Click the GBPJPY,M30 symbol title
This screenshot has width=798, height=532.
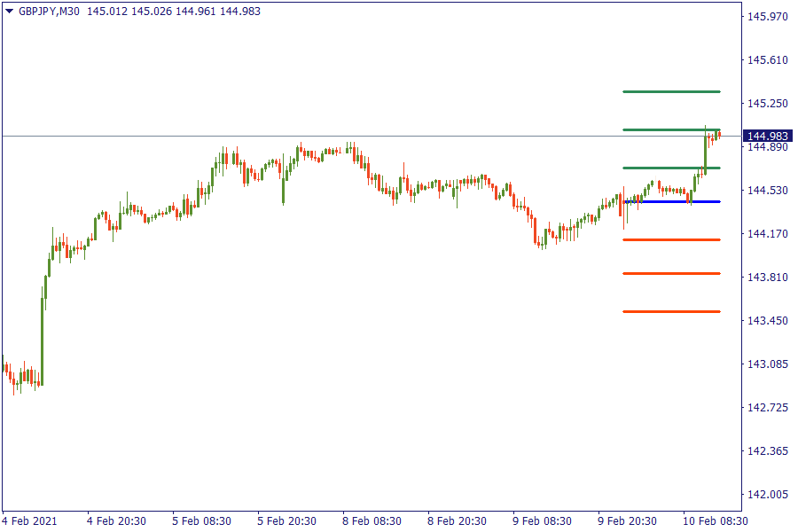pyautogui.click(x=49, y=11)
